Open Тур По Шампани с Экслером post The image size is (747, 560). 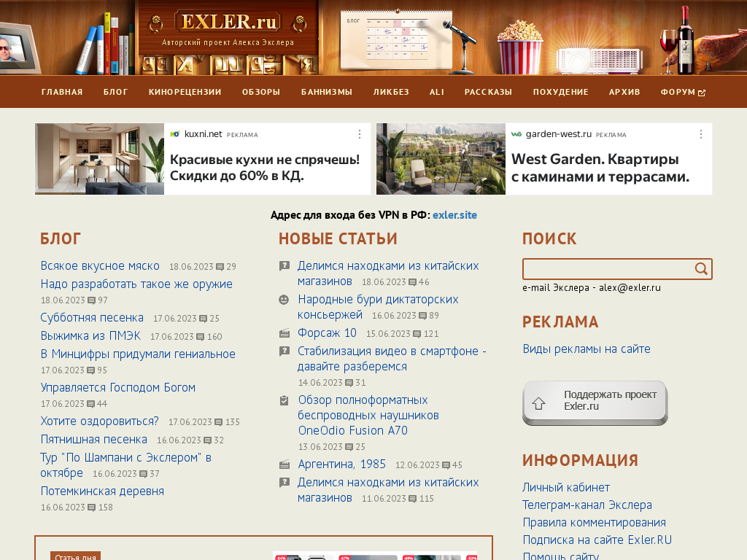pos(125,464)
